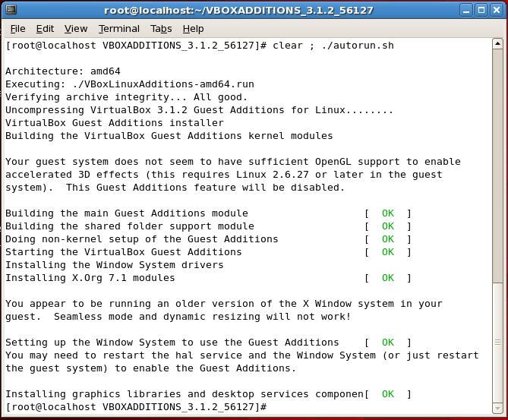Close the terminal window
This screenshot has height=420, width=508.
coord(497,11)
